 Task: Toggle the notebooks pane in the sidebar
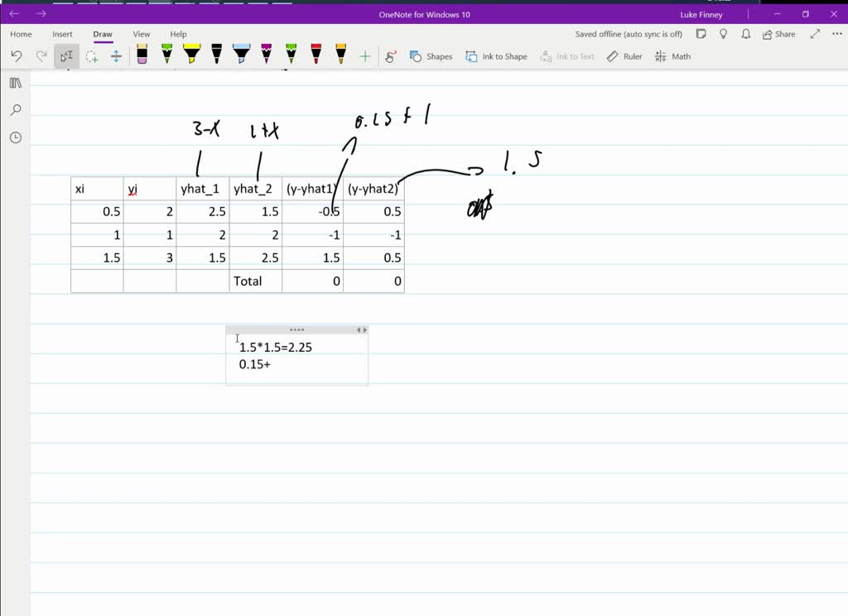pyautogui.click(x=15, y=83)
